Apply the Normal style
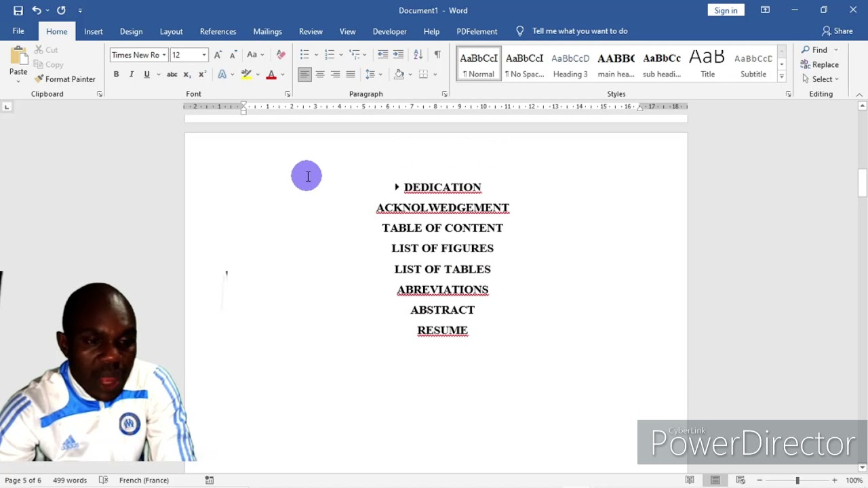This screenshot has width=868, height=488. click(479, 64)
